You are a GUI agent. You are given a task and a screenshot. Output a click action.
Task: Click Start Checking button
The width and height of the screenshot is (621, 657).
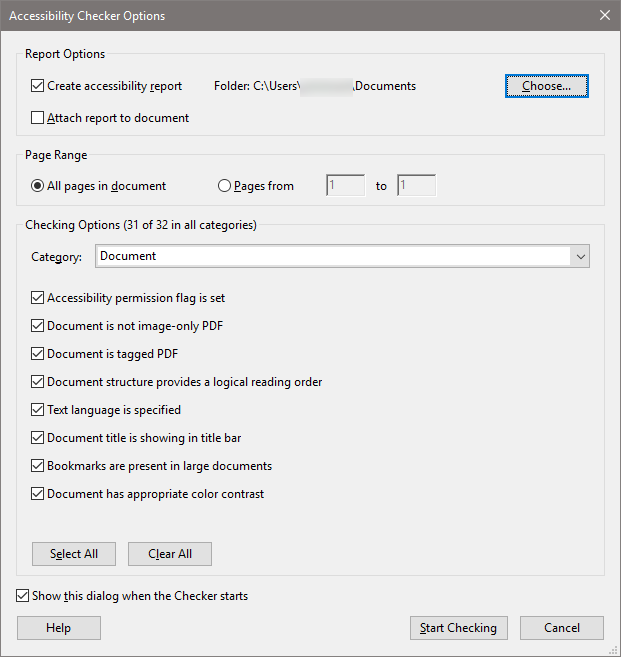[x=458, y=628]
